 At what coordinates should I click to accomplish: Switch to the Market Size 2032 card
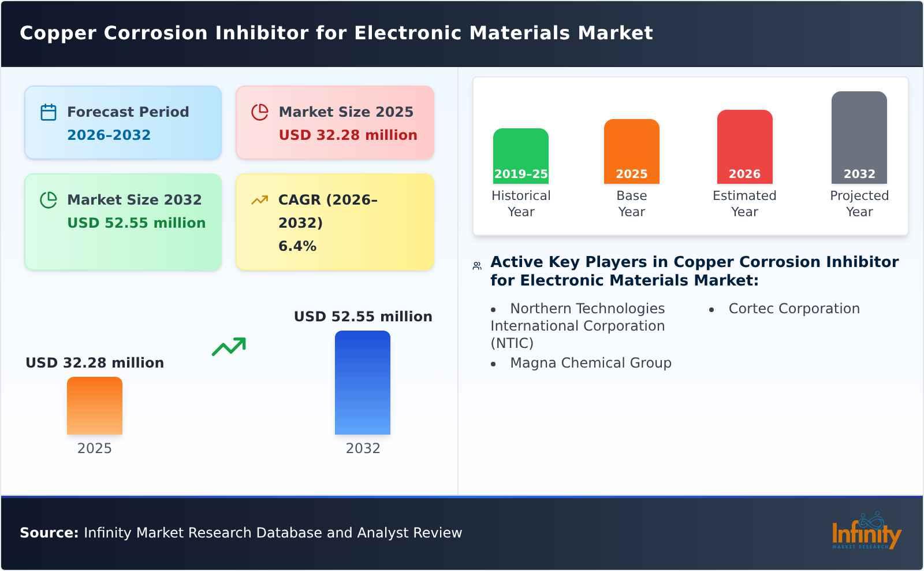pos(122,221)
